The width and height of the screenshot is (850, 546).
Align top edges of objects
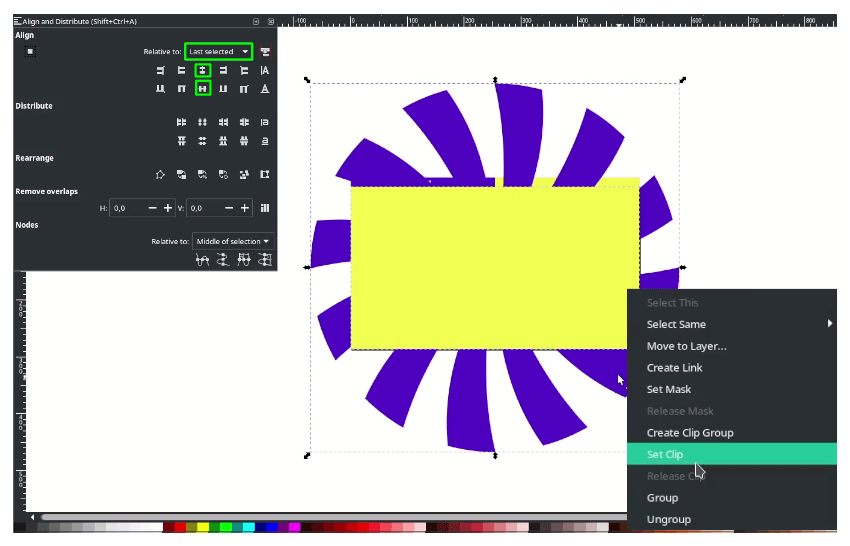(x=182, y=89)
